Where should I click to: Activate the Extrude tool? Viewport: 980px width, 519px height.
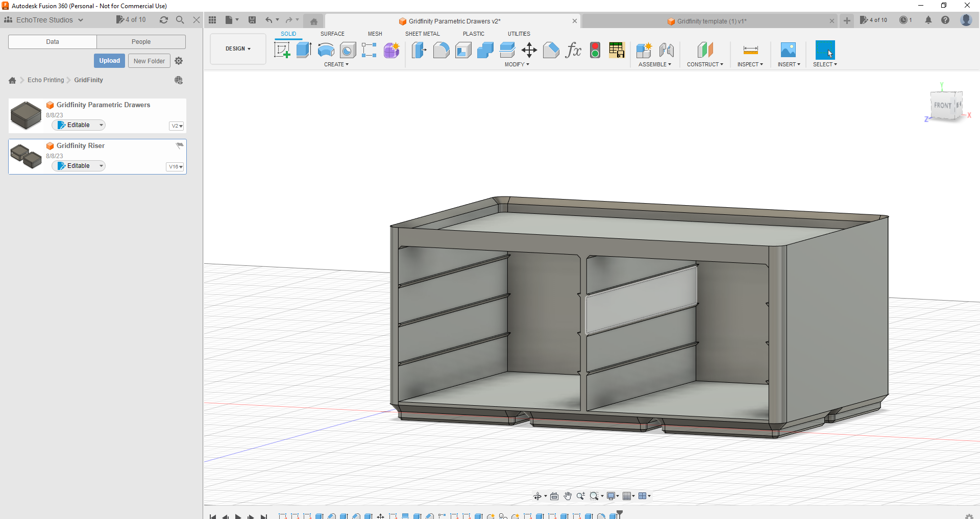pos(304,50)
